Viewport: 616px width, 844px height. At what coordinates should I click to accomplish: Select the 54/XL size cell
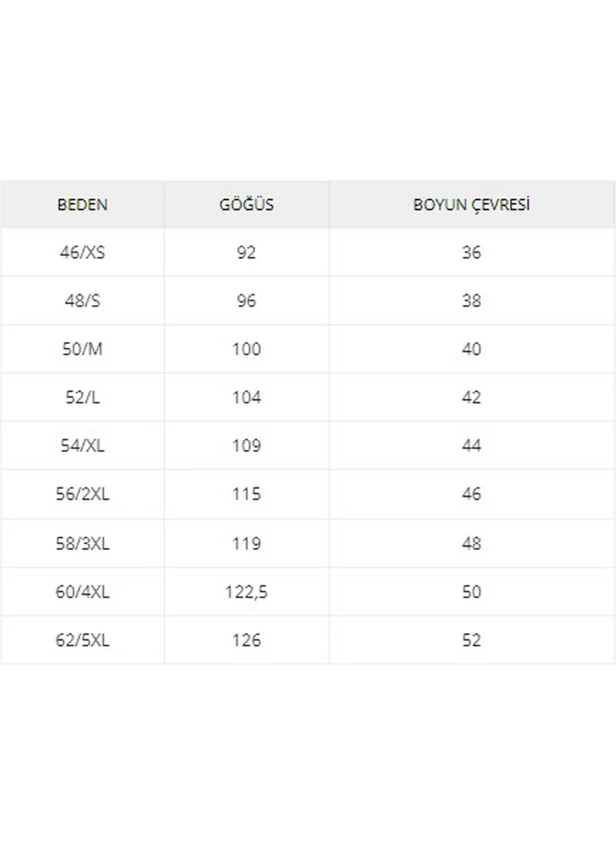[82, 446]
